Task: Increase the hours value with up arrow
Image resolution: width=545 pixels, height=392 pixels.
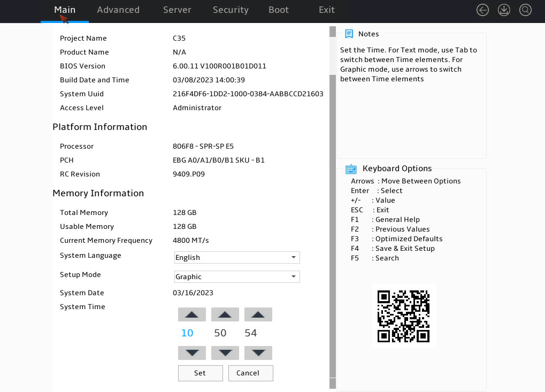Action: (x=192, y=314)
